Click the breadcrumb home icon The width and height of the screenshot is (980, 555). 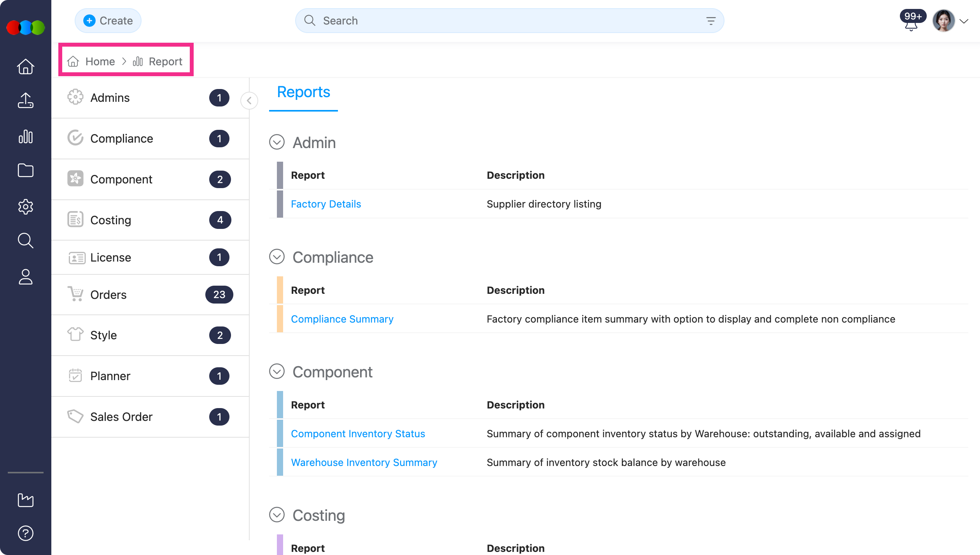click(73, 61)
